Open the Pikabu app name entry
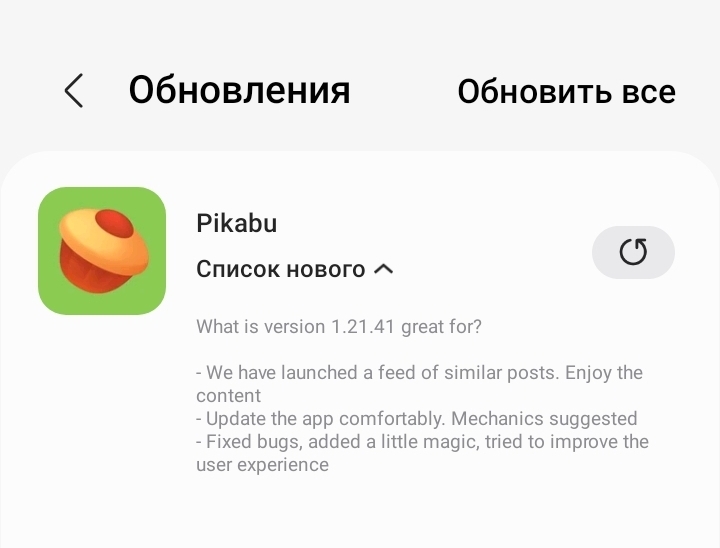 pyautogui.click(x=236, y=223)
